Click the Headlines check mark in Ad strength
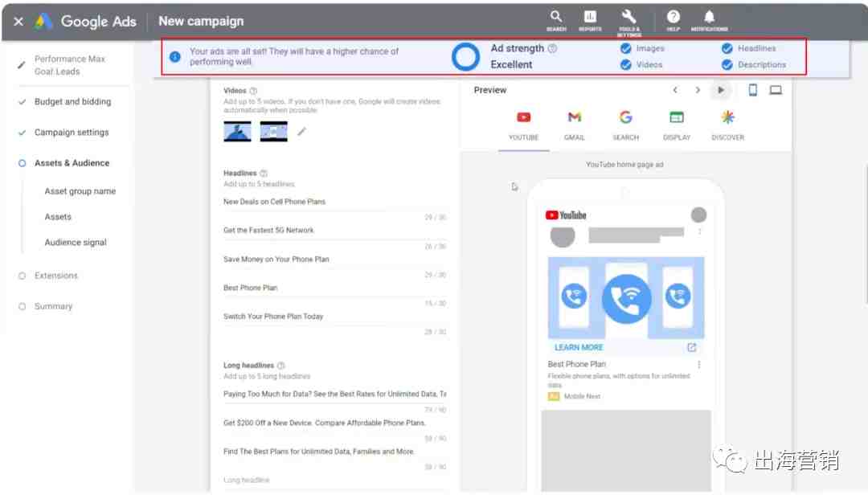Image resolution: width=868 pixels, height=499 pixels. (727, 49)
